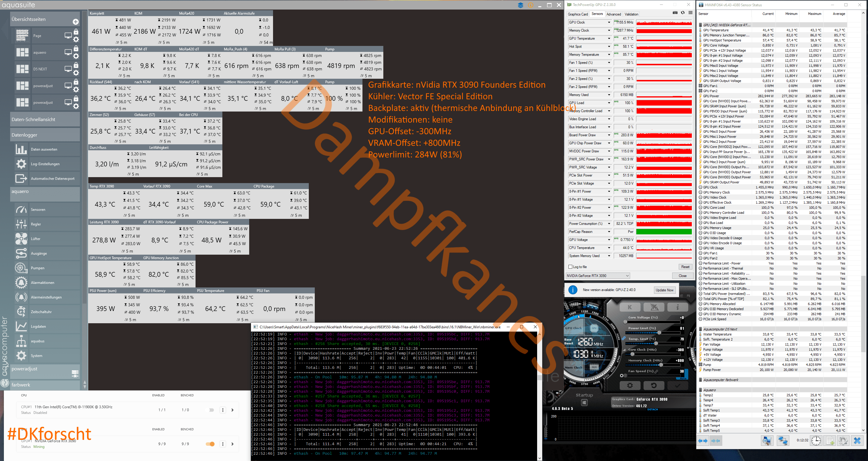Add a new overview page with plus icon
This screenshot has width=868, height=461.
pos(76,21)
